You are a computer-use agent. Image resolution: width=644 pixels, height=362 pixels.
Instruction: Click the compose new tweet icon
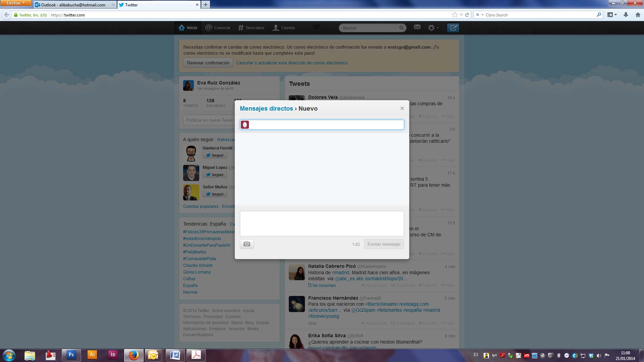coord(453,28)
